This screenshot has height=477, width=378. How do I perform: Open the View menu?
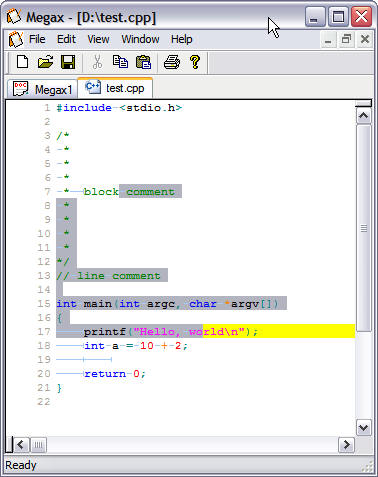coord(98,39)
